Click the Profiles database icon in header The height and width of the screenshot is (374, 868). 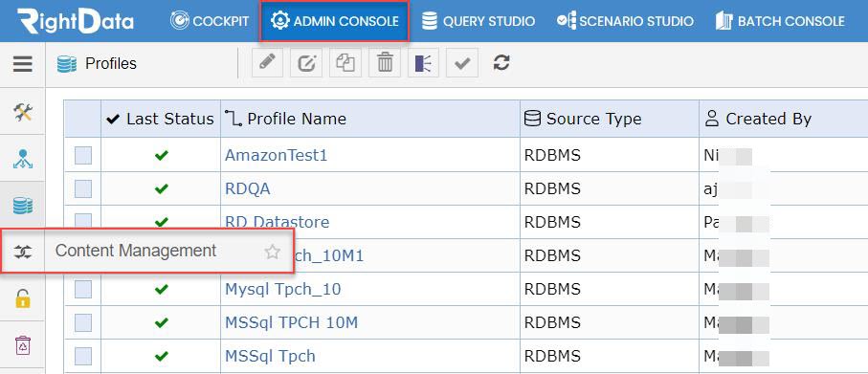click(x=66, y=64)
